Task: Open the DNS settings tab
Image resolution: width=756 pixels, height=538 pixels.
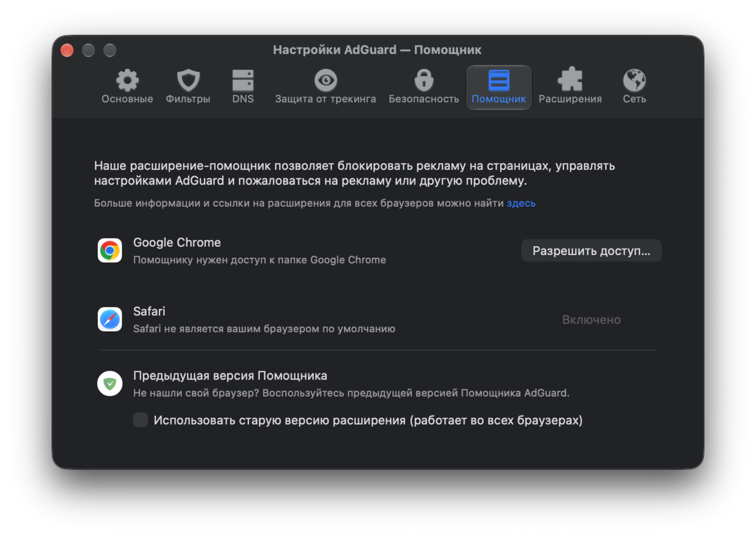Action: (x=243, y=87)
